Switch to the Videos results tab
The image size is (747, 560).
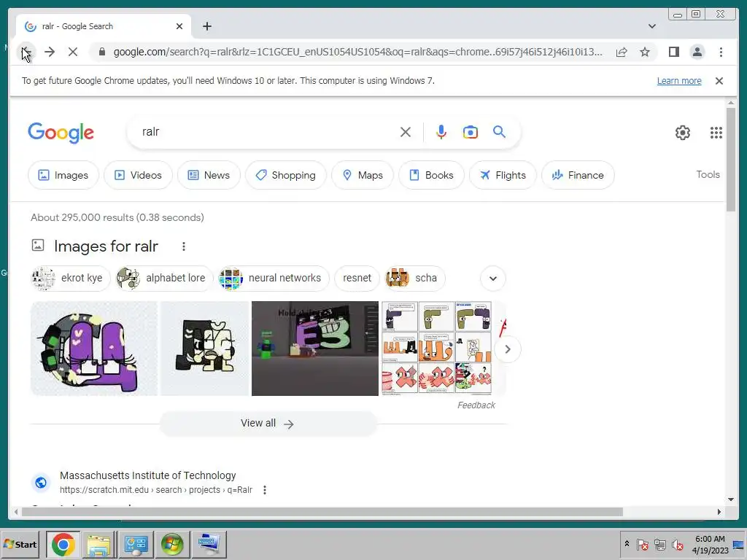[x=138, y=175]
